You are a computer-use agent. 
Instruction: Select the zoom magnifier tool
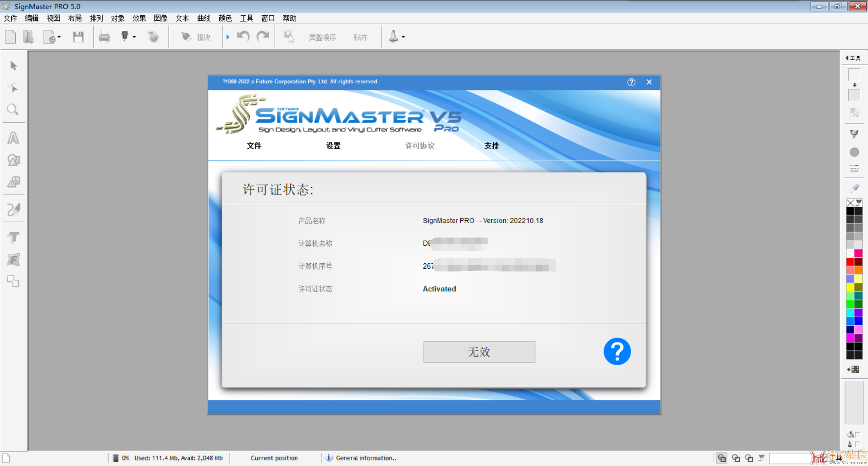[13, 109]
